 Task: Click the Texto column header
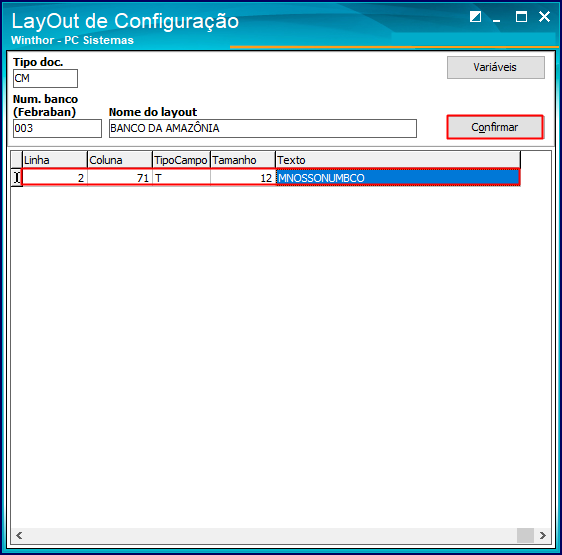pos(398,160)
